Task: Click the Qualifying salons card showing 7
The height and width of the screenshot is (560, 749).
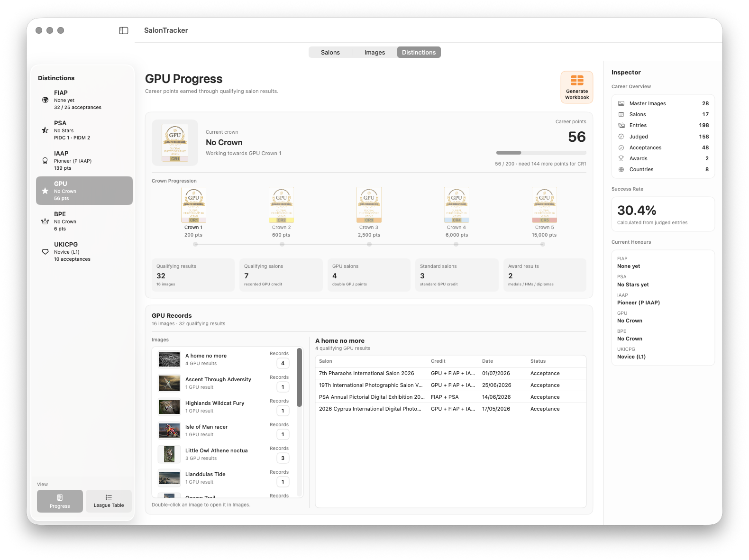Action: tap(281, 275)
